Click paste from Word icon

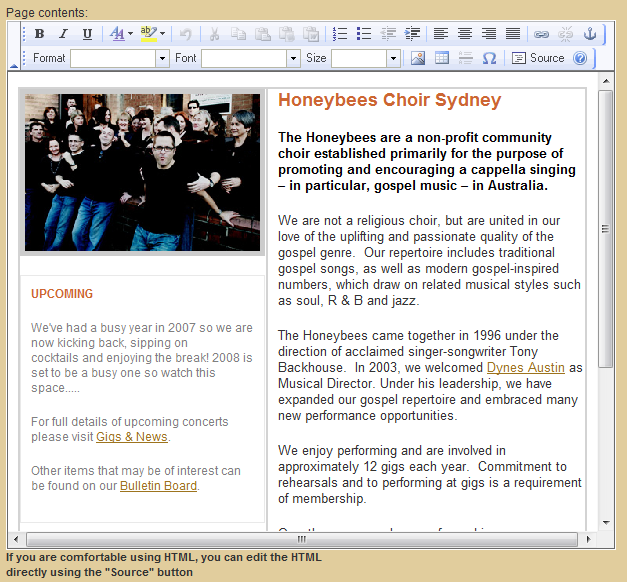pos(311,34)
